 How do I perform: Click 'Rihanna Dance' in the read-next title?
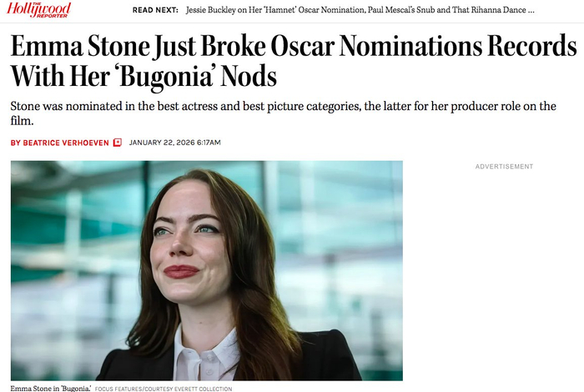click(494, 11)
